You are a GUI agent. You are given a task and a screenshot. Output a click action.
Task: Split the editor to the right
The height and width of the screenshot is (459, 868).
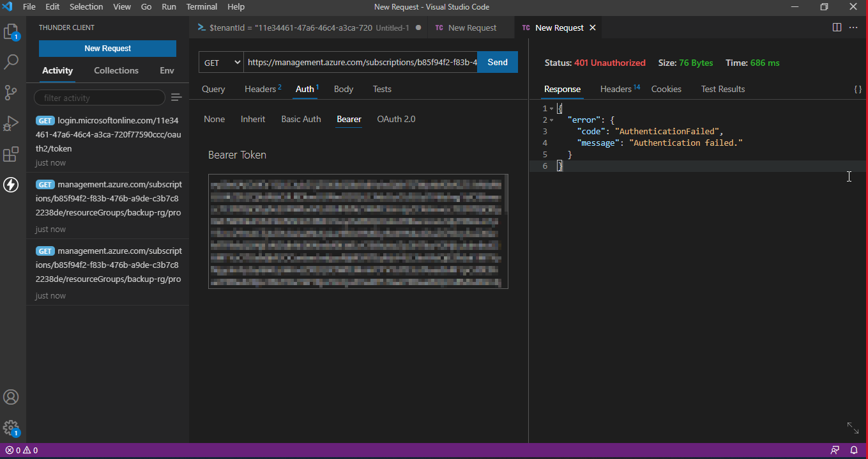(837, 27)
